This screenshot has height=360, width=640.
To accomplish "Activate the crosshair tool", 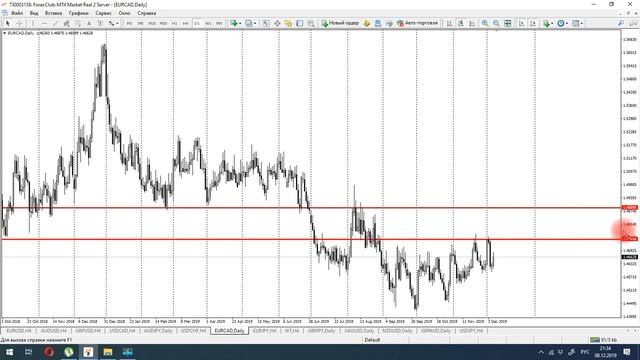I will (x=19, y=23).
